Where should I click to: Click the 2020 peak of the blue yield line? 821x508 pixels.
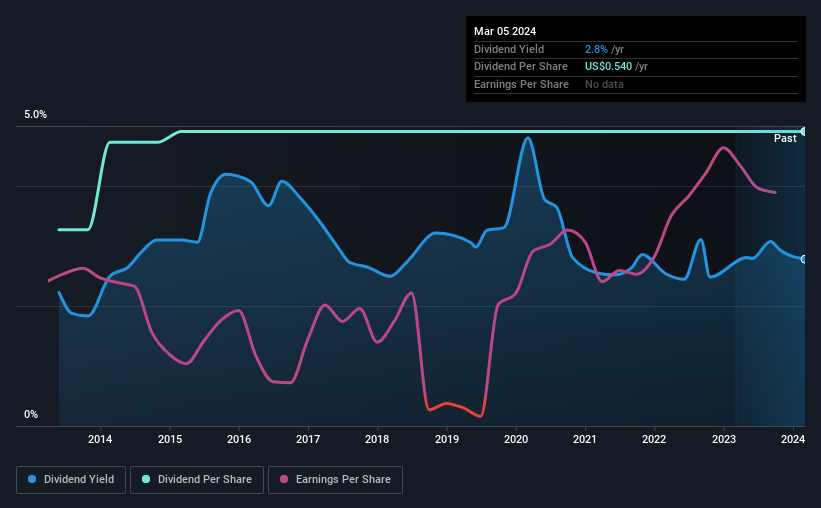pyautogui.click(x=528, y=138)
